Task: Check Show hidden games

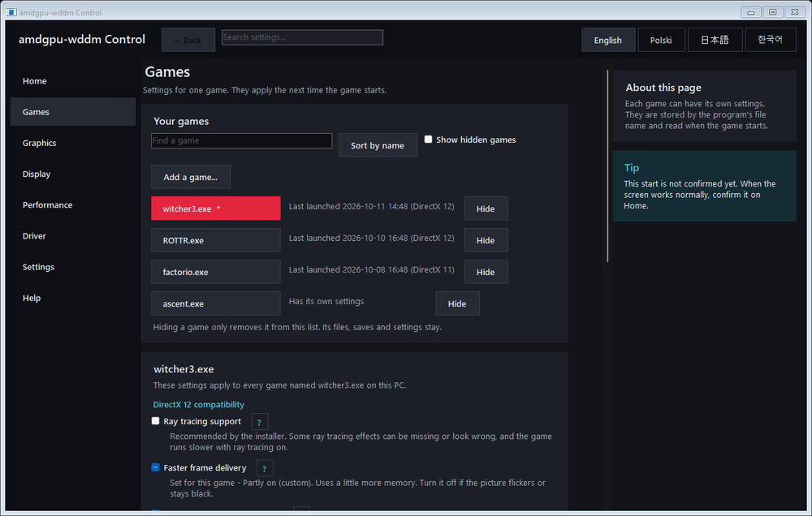Action: (x=428, y=140)
